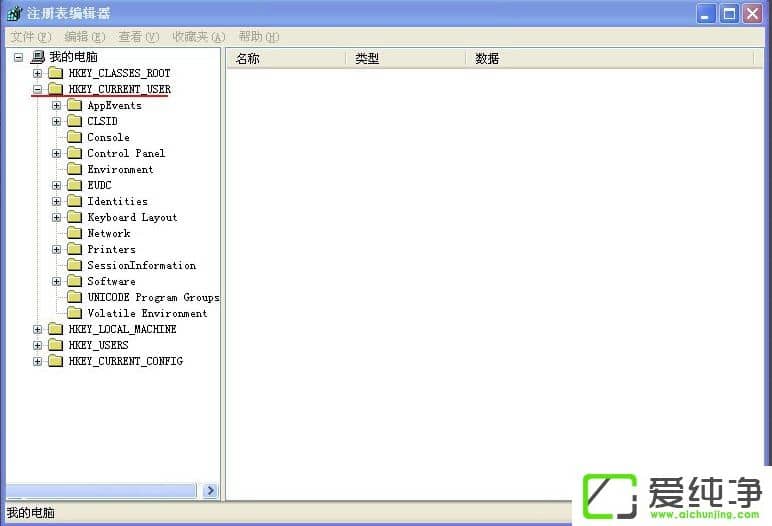Expand the Control Panel key
Image resolution: width=772 pixels, height=526 pixels.
[57, 153]
